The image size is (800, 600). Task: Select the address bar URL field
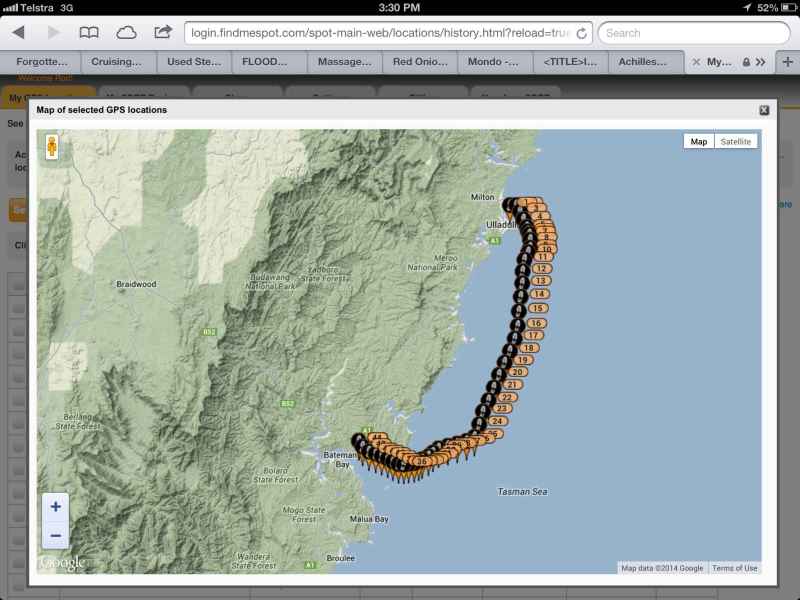[380, 31]
